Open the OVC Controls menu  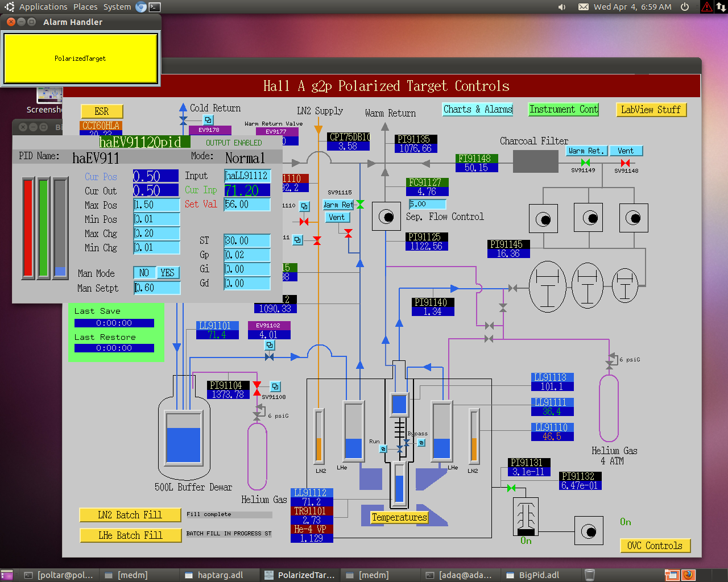point(655,546)
